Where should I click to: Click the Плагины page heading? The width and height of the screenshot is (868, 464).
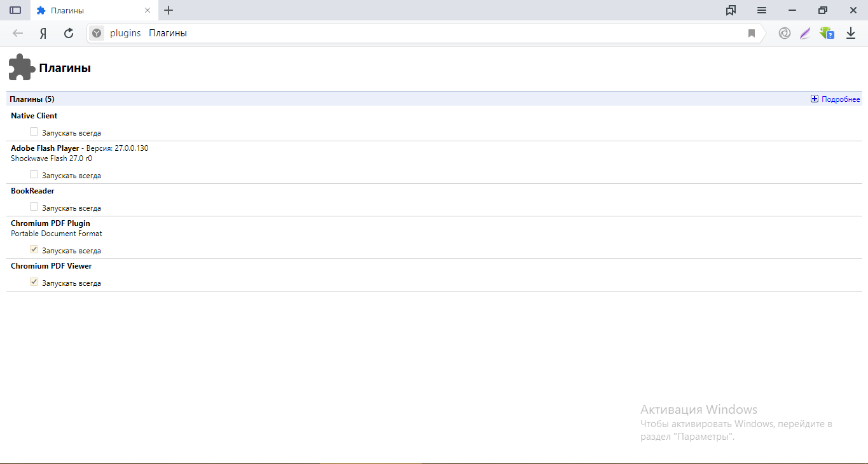(x=65, y=68)
